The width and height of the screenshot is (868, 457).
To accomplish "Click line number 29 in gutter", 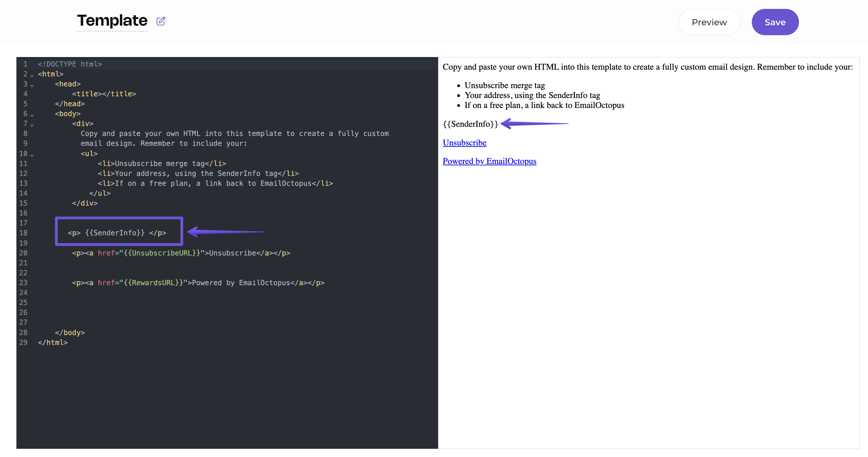I will (x=23, y=343).
